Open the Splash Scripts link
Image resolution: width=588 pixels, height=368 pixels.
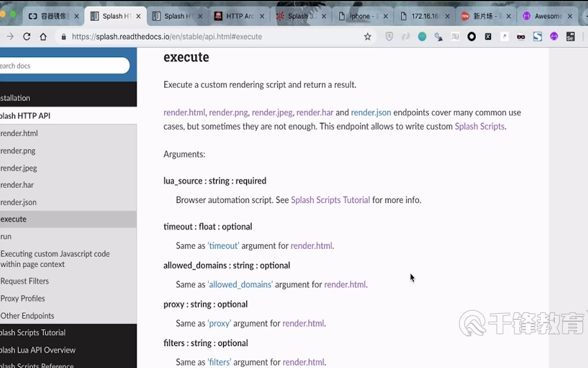coord(479,126)
